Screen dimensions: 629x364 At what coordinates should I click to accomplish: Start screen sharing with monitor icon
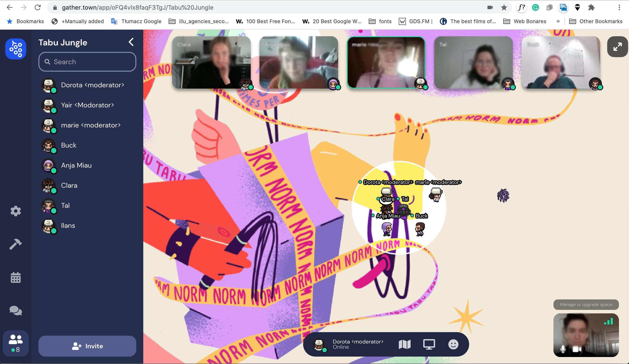click(429, 344)
